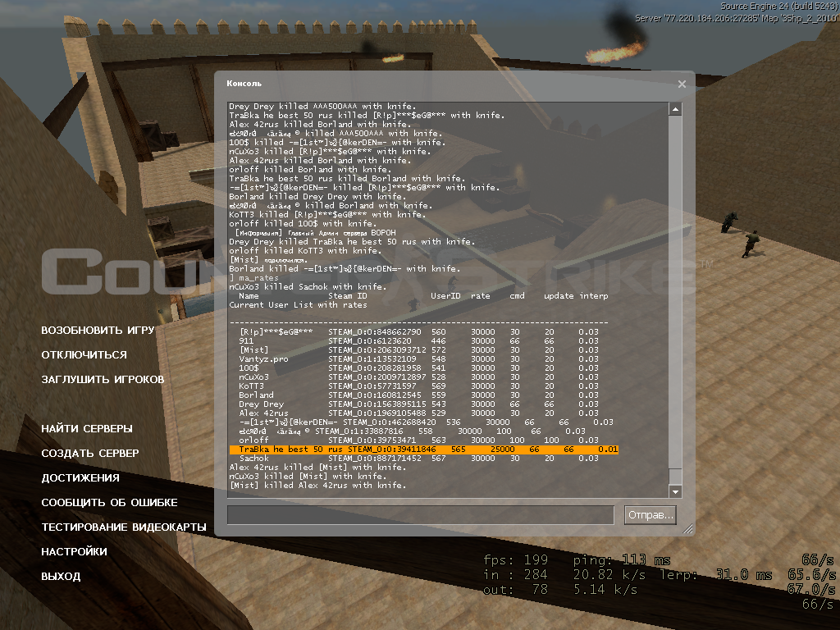Click the 'ping: 113 ms' net graph readout
Viewport: 840px width, 630px height.
click(622, 560)
